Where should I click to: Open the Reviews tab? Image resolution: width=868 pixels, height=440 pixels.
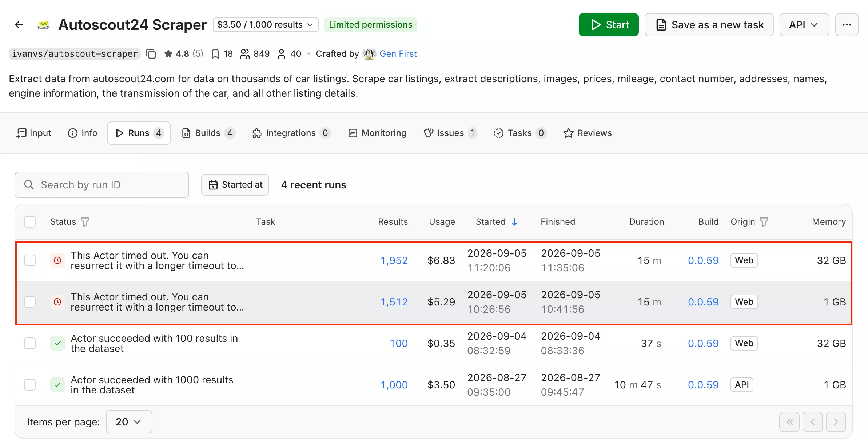[x=588, y=133]
